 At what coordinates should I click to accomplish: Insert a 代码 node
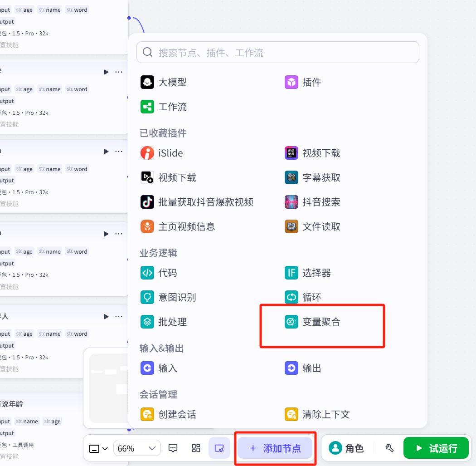tap(159, 273)
